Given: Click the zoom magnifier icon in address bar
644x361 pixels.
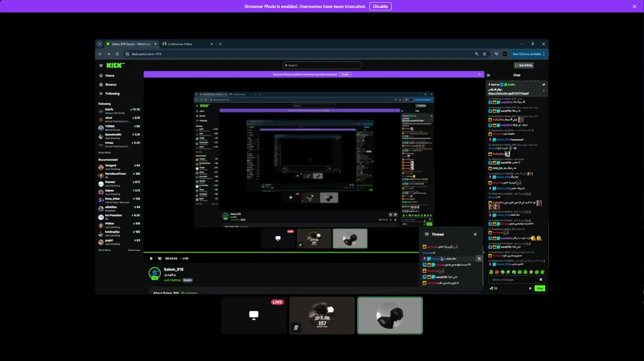Looking at the screenshot, I should pyautogui.click(x=476, y=54).
